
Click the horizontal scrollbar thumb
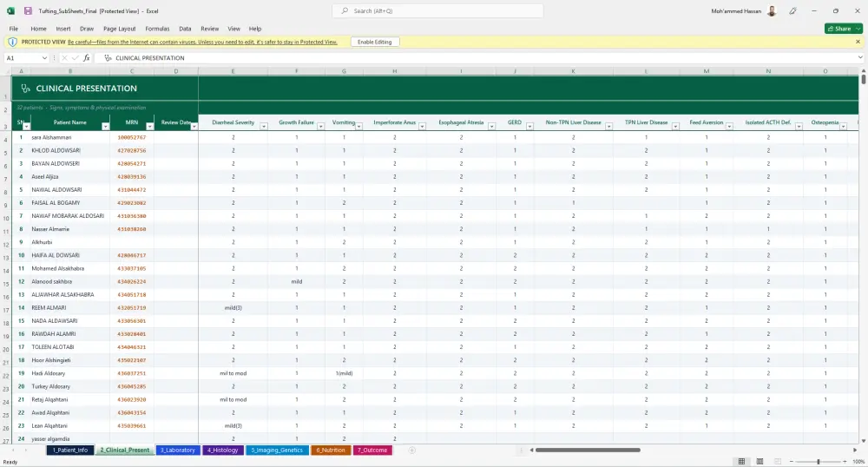[x=588, y=451]
